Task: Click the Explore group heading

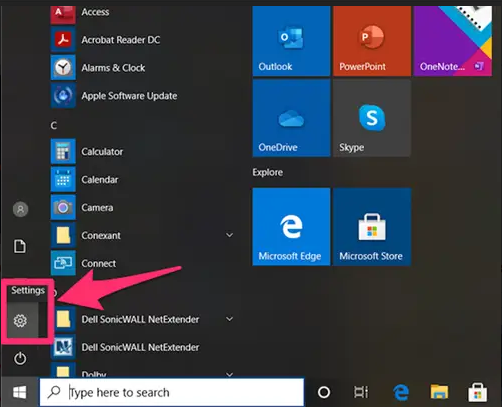Action: click(267, 172)
